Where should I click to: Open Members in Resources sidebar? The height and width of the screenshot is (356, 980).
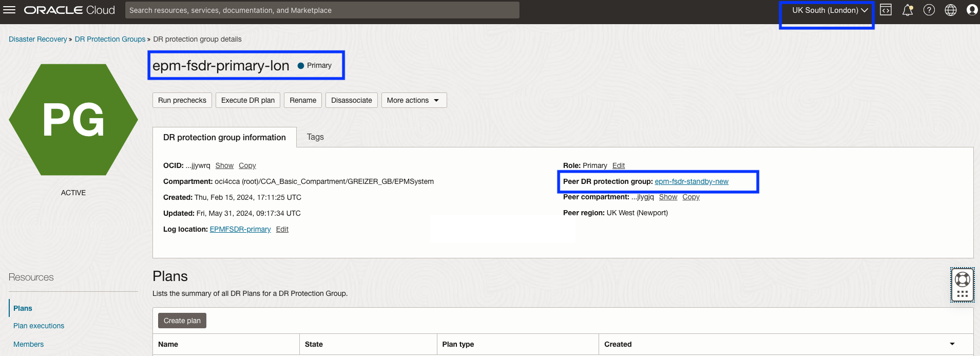28,344
